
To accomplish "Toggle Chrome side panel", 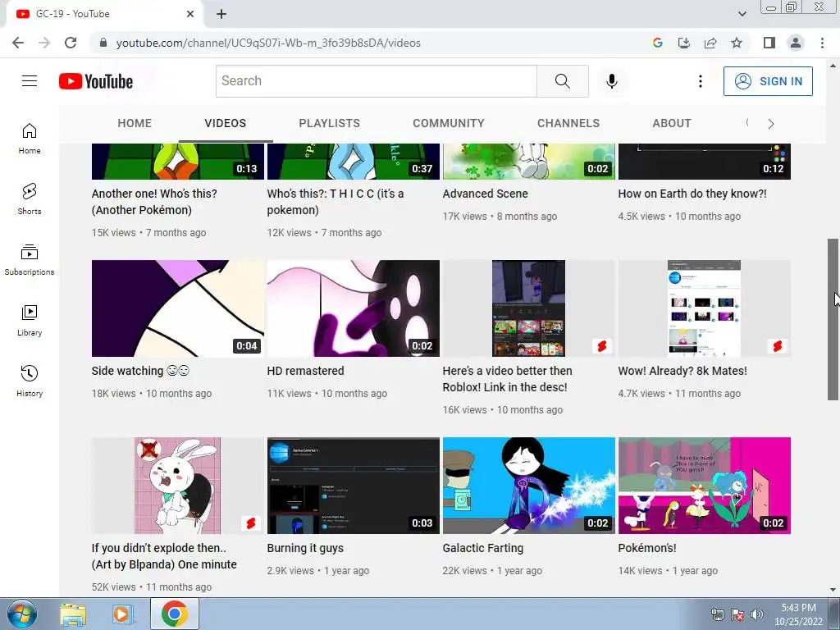I will point(769,43).
